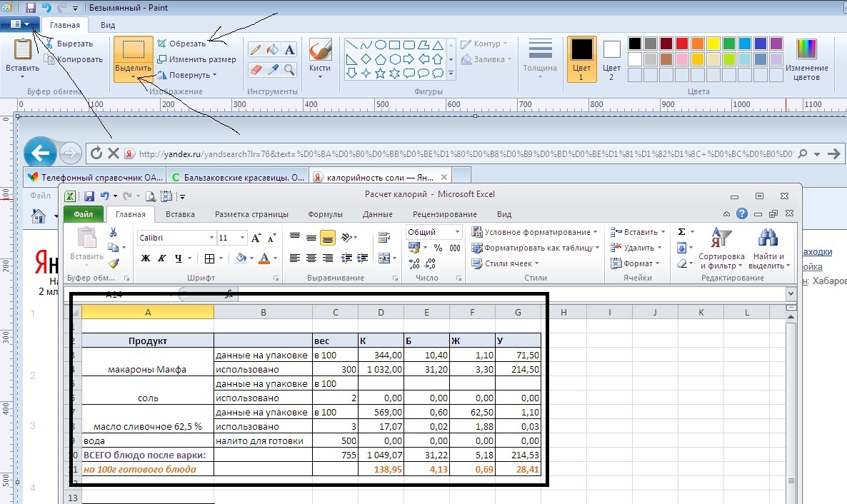The image size is (847, 504).
Task: Select the Pencil tool in Paint
Action: (256, 50)
